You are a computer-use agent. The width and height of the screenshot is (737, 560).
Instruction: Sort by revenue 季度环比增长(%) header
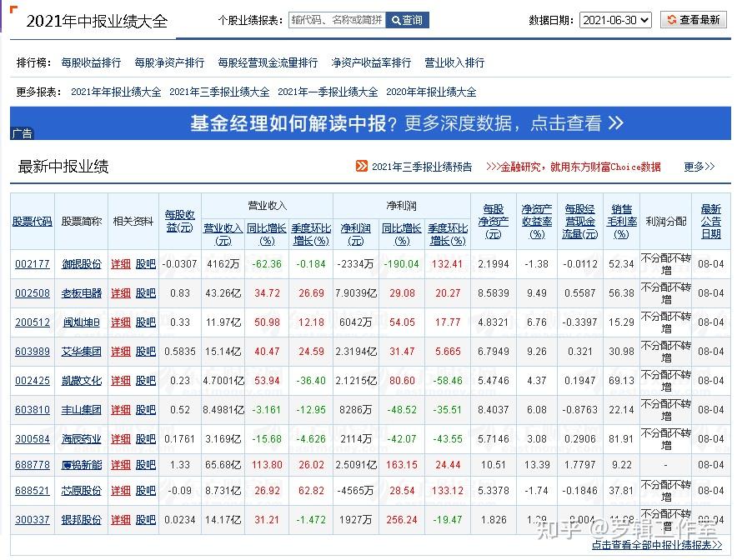click(311, 234)
